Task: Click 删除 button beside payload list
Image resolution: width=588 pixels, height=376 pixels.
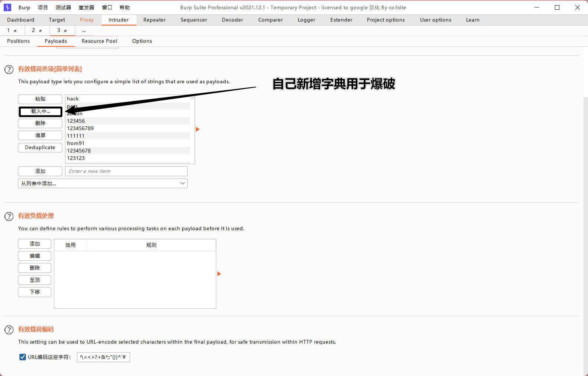Action: [40, 123]
